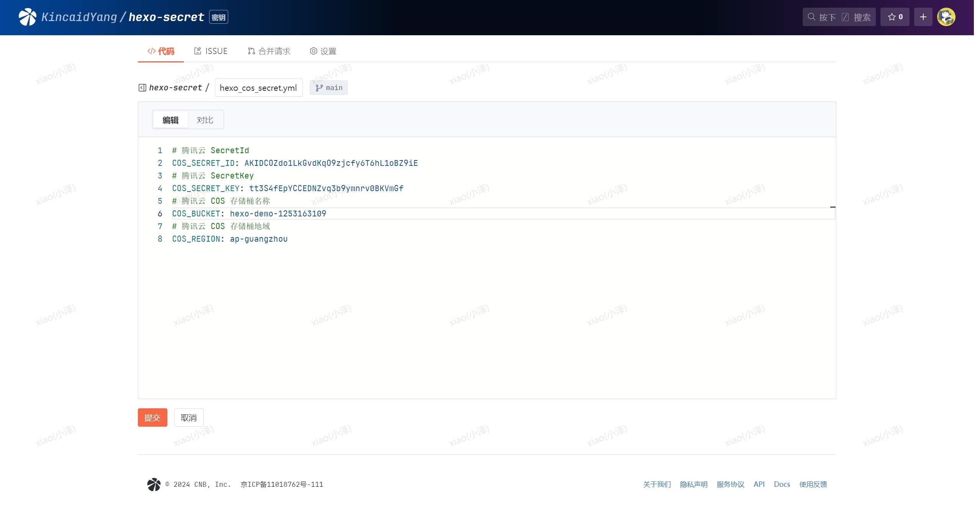Switch to 对比 diff mode
Image resolution: width=980 pixels, height=514 pixels.
(205, 120)
